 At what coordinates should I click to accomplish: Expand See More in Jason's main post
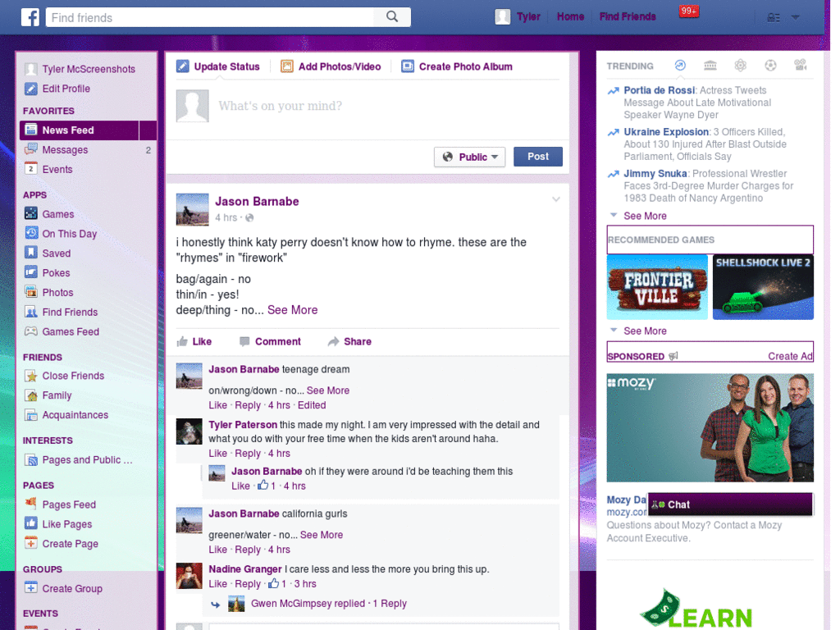click(293, 310)
